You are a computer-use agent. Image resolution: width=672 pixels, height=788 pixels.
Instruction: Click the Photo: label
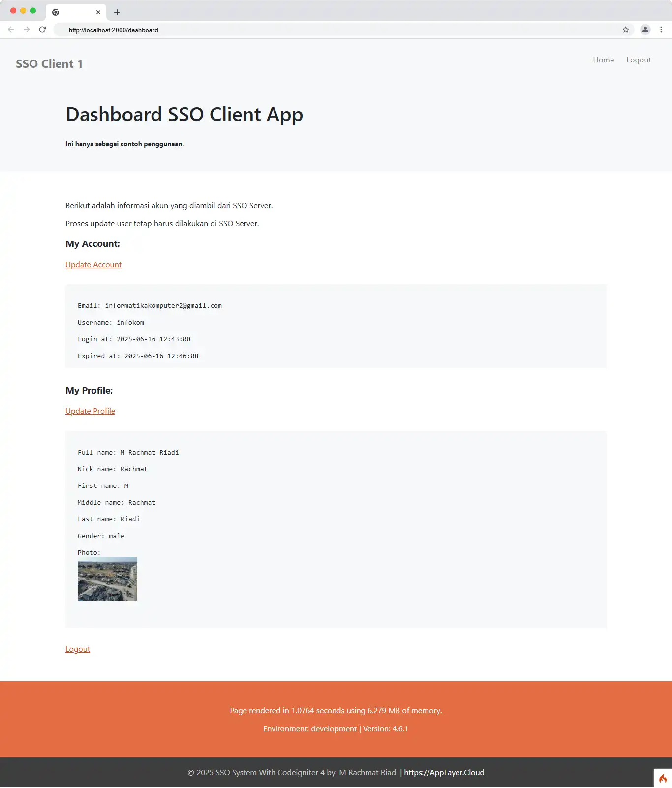coord(89,553)
